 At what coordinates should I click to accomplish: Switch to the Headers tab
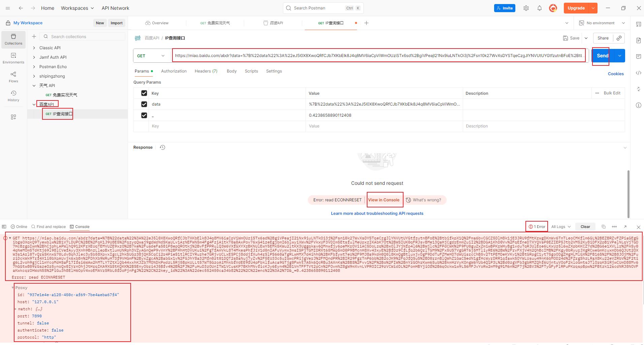206,71
